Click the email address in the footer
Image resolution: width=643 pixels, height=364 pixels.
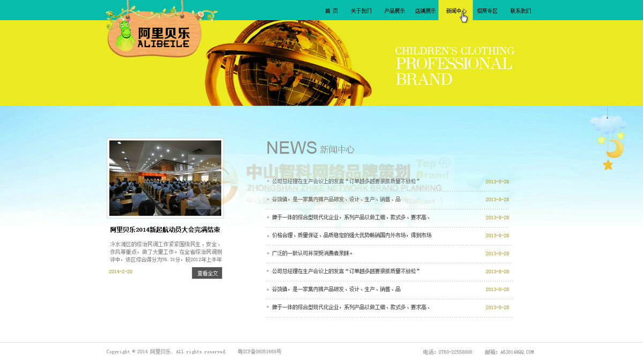[x=517, y=352]
